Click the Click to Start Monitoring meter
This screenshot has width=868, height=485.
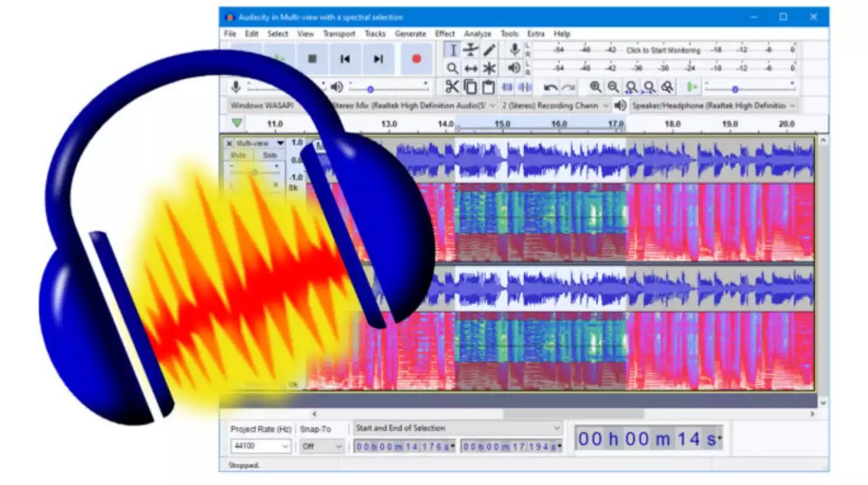click(663, 50)
